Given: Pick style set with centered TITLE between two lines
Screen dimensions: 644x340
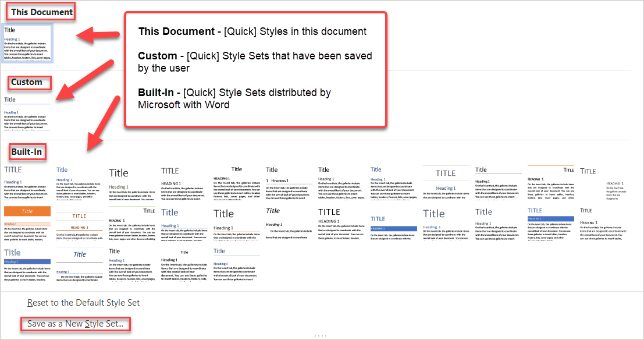Looking at the screenshot, I should tap(446, 183).
